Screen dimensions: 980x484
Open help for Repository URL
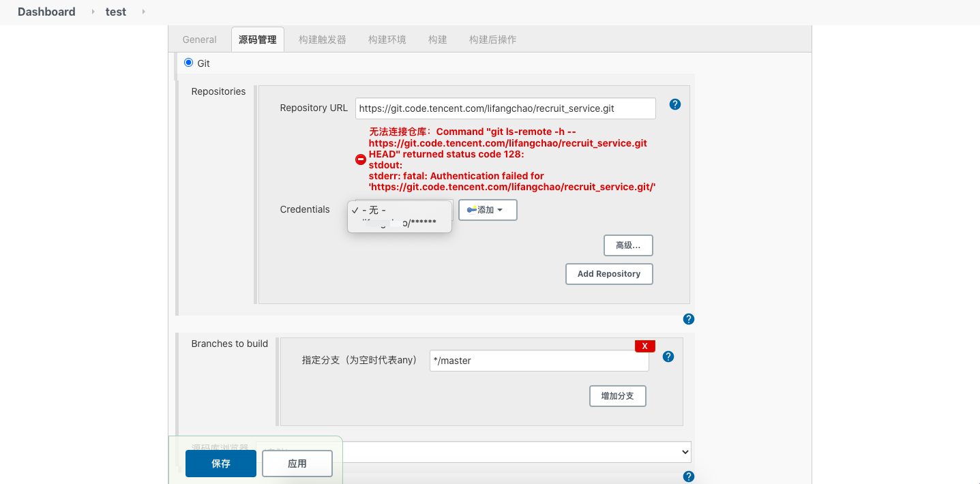675,104
